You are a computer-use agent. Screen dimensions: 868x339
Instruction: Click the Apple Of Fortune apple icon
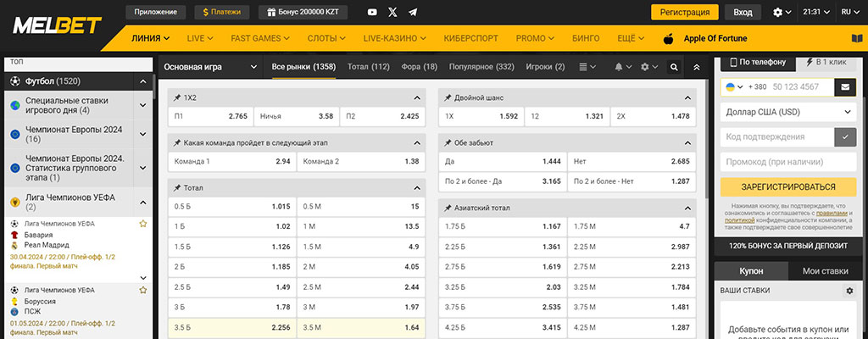pos(668,38)
